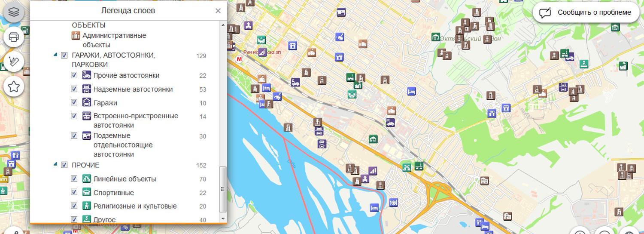This screenshot has width=644, height=234.
Task: Click the count 70 for Линейные объекты
Action: [x=203, y=179]
